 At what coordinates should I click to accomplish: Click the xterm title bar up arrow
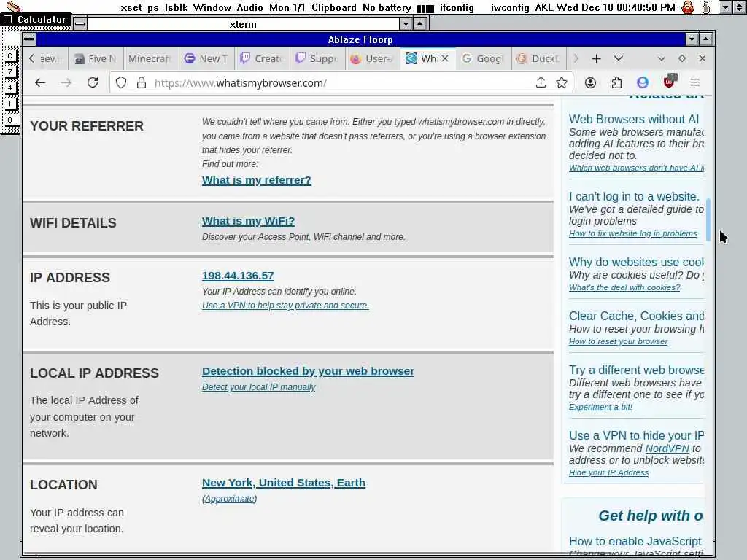419,23
